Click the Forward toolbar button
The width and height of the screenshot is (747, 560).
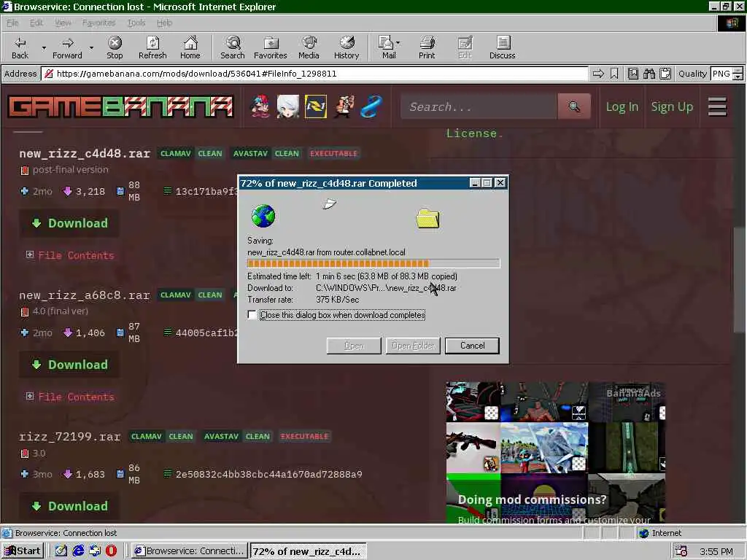tap(67, 47)
